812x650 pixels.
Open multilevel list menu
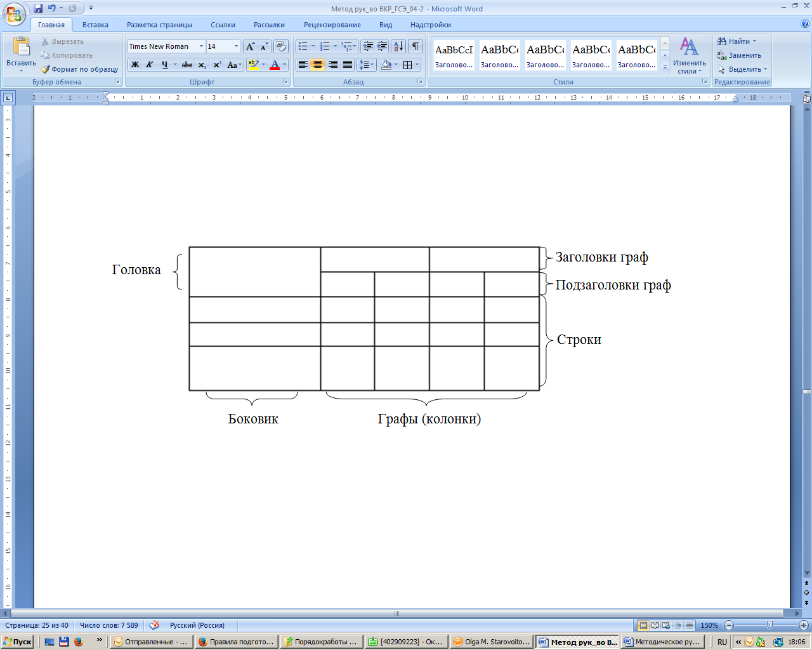[349, 46]
